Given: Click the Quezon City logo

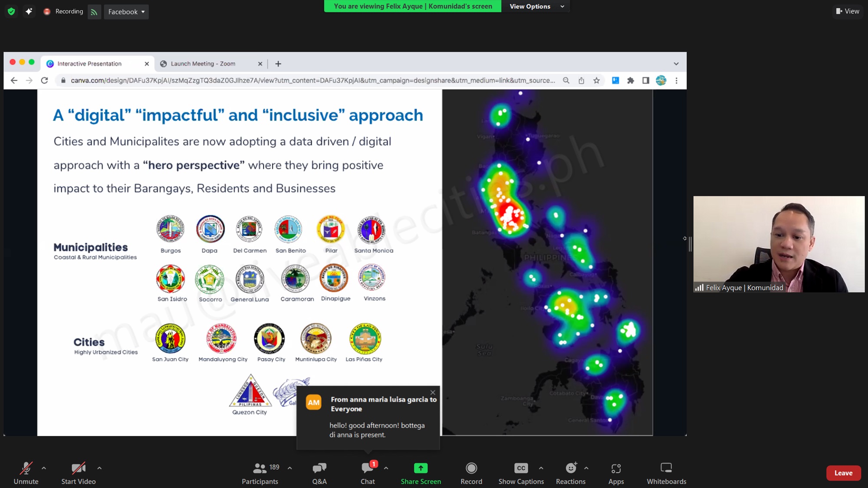Looking at the screenshot, I should [250, 390].
